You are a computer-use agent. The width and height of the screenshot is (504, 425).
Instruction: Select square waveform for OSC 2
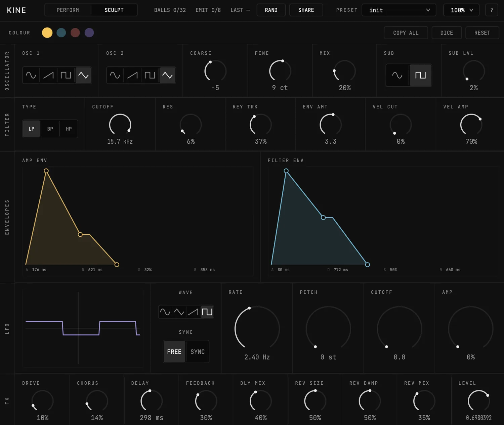150,75
